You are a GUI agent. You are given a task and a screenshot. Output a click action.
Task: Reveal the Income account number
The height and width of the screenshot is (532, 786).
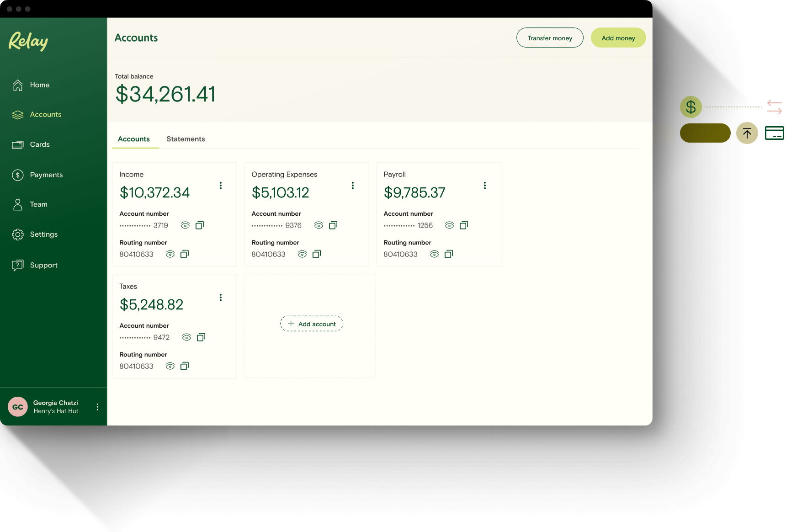[185, 225]
